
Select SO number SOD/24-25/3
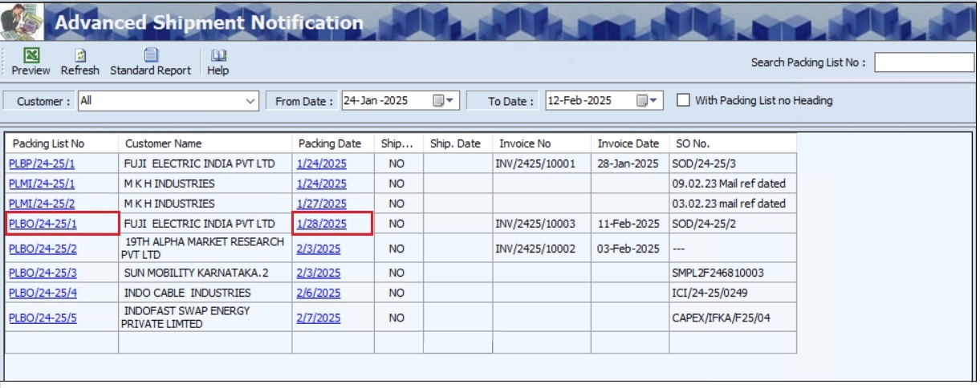pos(733,164)
